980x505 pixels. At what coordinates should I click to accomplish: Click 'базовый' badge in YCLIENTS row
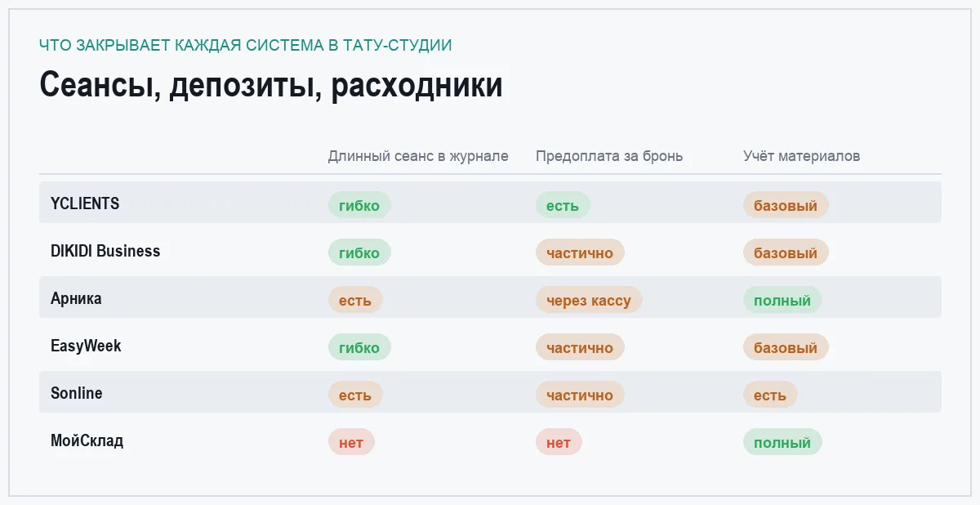786,205
